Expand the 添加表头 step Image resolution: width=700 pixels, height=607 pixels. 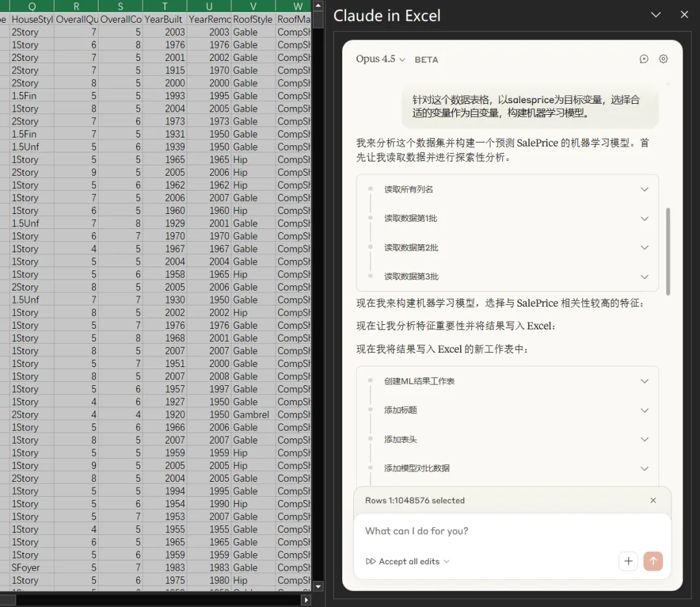(507, 439)
